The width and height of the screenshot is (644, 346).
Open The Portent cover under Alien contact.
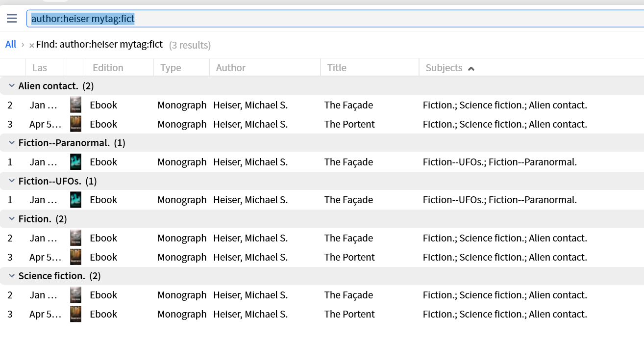[75, 124]
